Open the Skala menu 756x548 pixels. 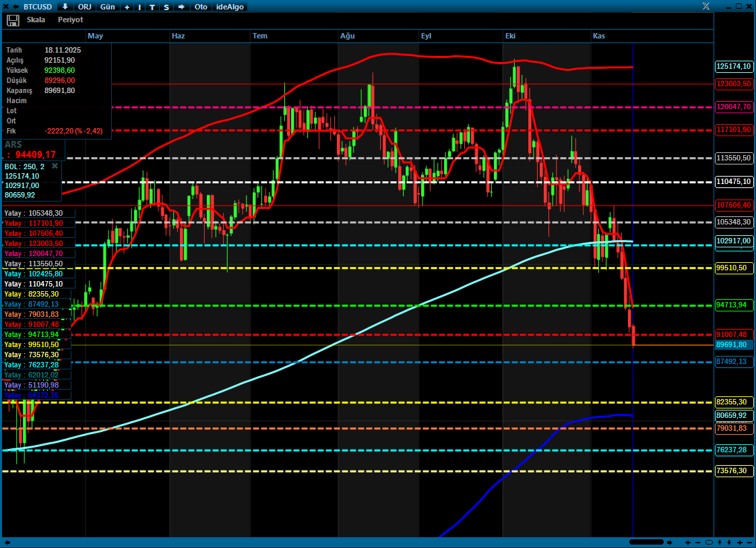click(x=36, y=20)
